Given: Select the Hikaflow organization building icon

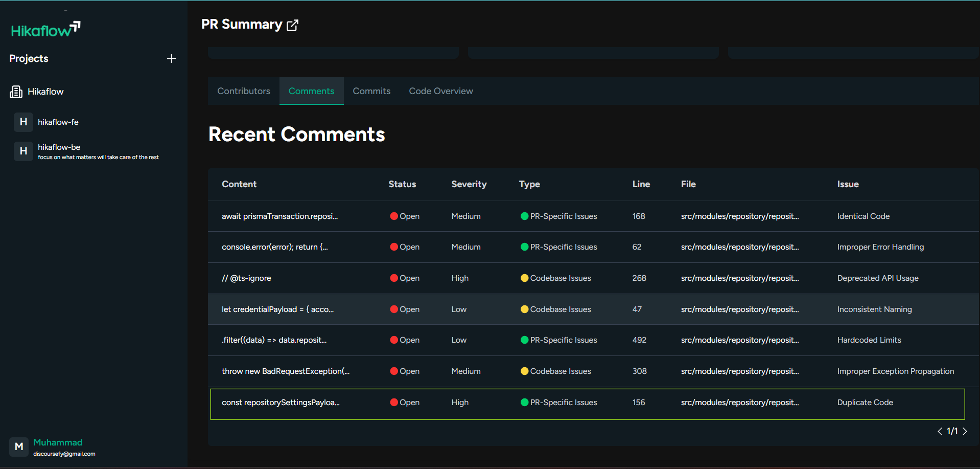Looking at the screenshot, I should 16,92.
